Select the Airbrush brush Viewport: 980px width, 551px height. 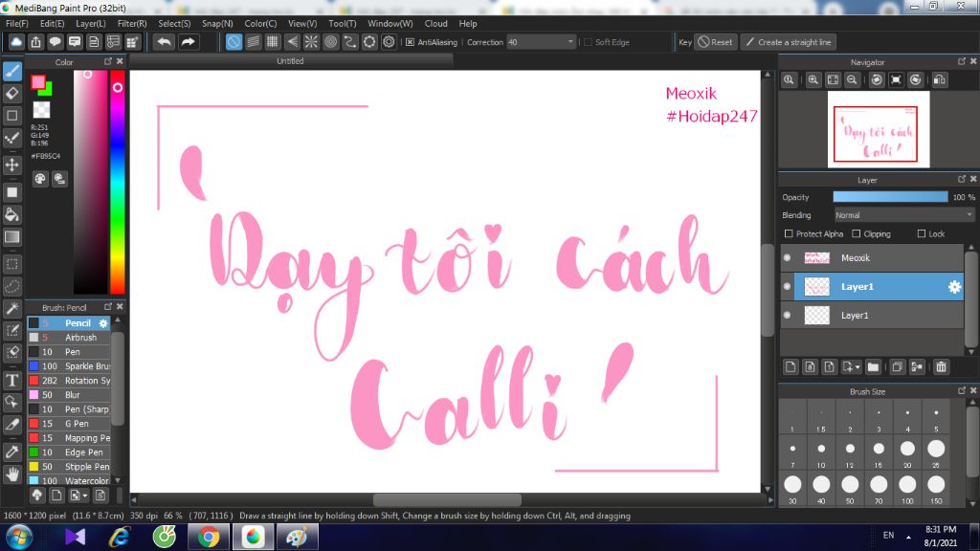tap(69, 338)
